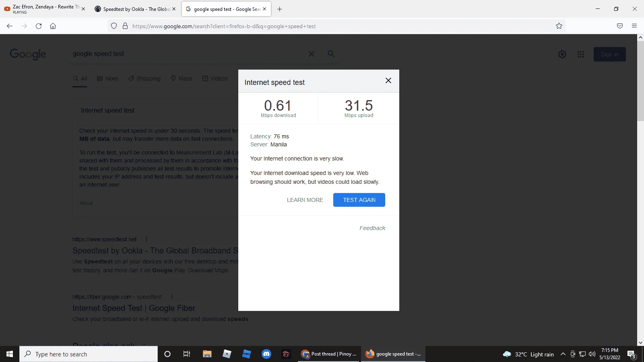Reload the current page
Screen dimensions: 644x362
(39, 26)
